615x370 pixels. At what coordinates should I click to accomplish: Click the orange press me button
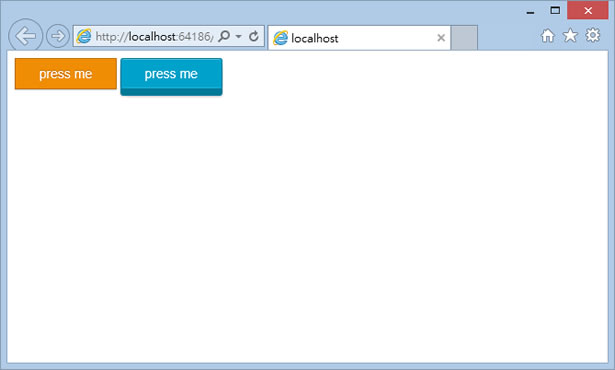[x=66, y=74]
